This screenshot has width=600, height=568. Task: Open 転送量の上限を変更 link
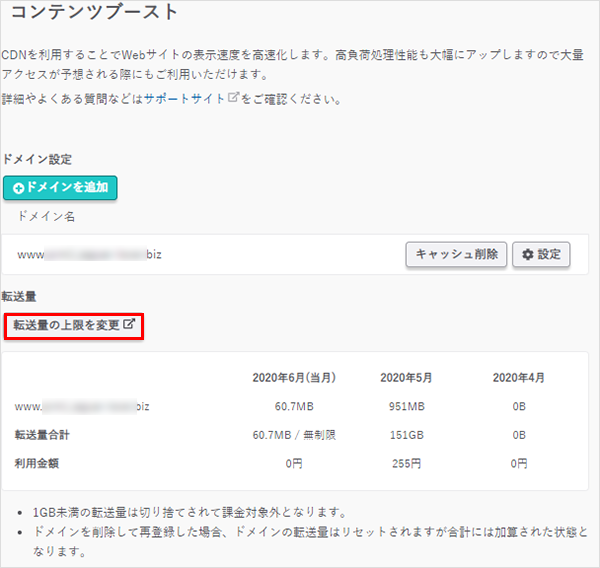tap(66, 325)
